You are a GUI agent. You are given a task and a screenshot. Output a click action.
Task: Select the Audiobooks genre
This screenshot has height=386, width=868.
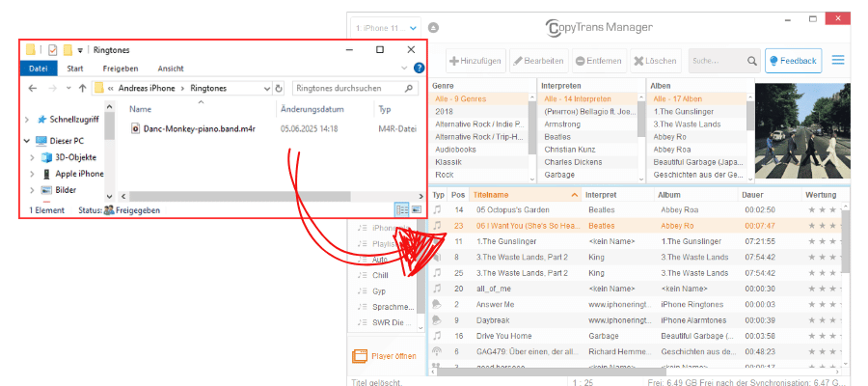455,150
